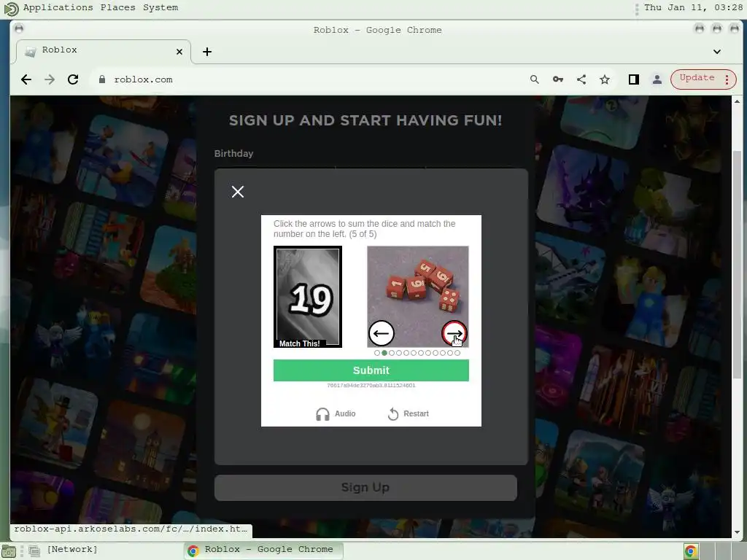Select the second, highlighted dot below the dice
The height and width of the screenshot is (560, 747).
(384, 353)
